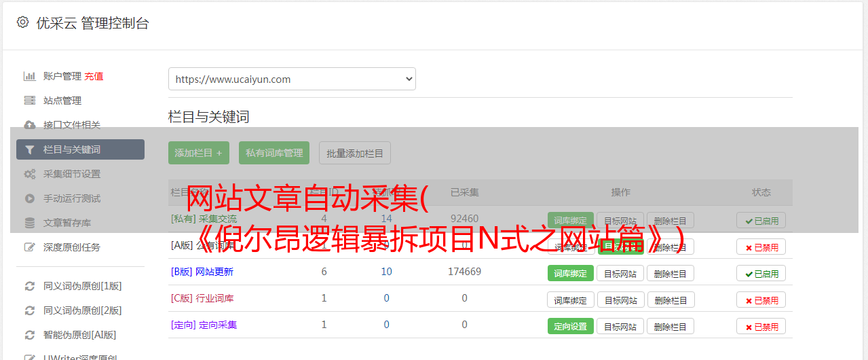The image size is (868, 360).
Task: Click the play icon for 手动运行测试
Action: pyautogui.click(x=29, y=198)
